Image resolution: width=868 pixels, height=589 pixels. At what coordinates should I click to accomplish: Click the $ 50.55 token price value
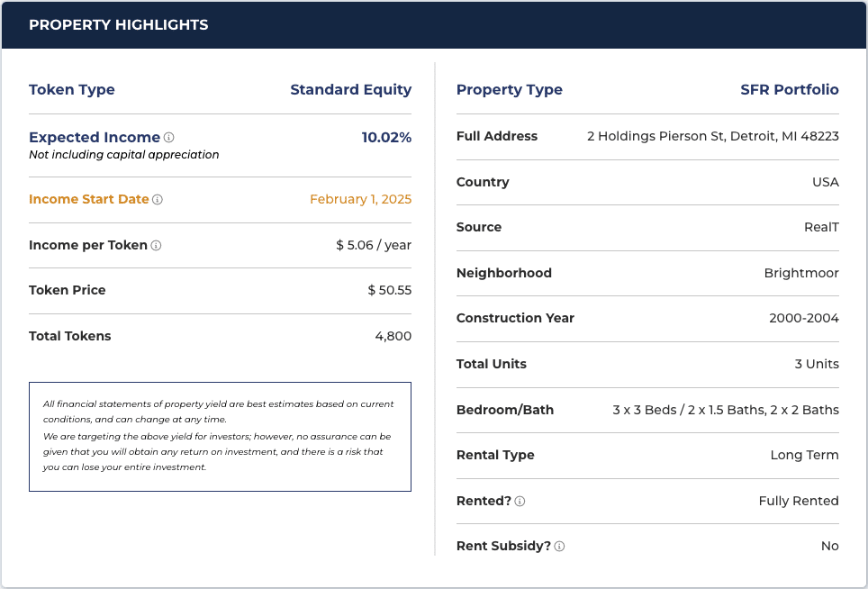[x=389, y=290]
